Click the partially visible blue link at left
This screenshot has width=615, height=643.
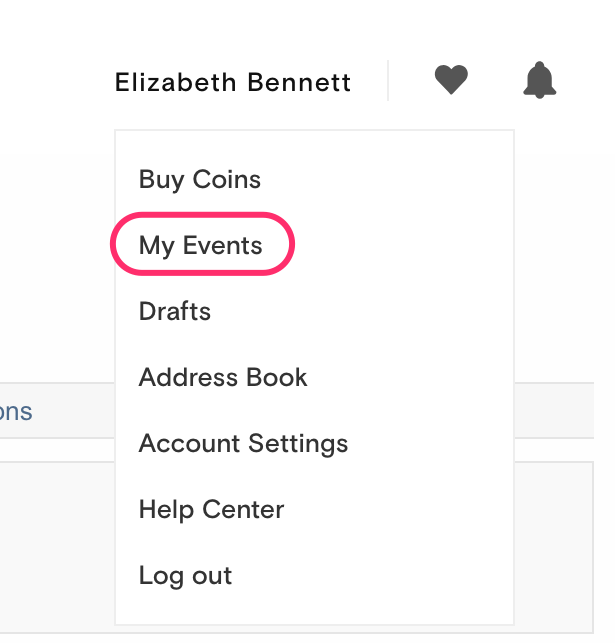point(16,411)
